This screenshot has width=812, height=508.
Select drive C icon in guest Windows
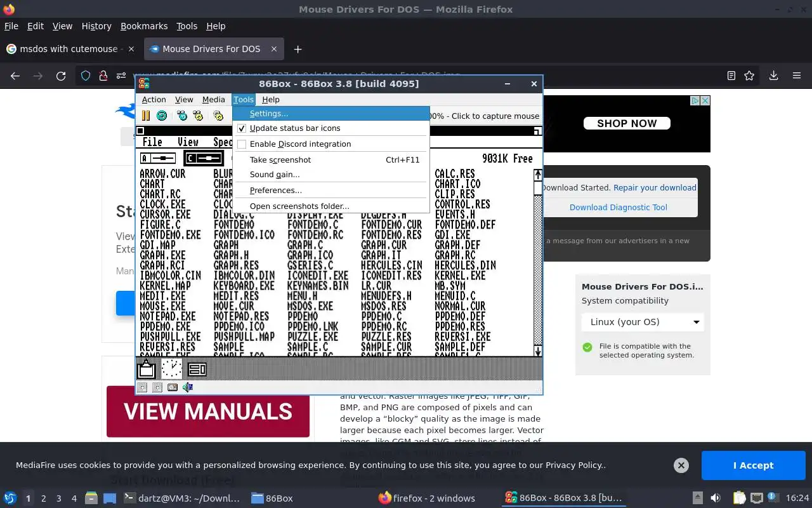coord(204,158)
